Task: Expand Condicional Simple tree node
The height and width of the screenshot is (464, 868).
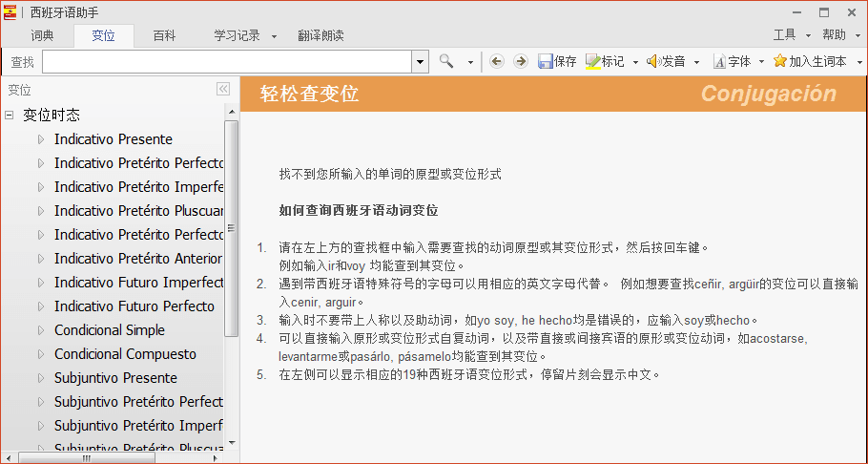Action: [x=41, y=330]
